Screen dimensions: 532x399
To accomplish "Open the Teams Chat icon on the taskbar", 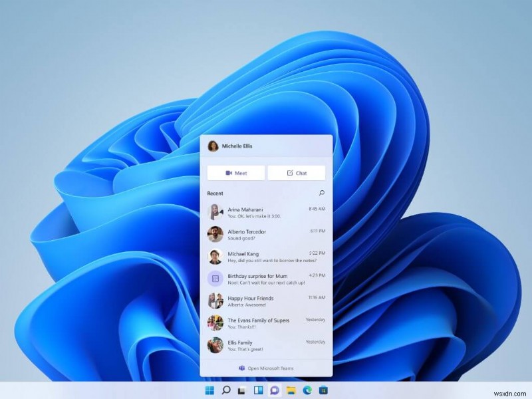I will [274, 389].
